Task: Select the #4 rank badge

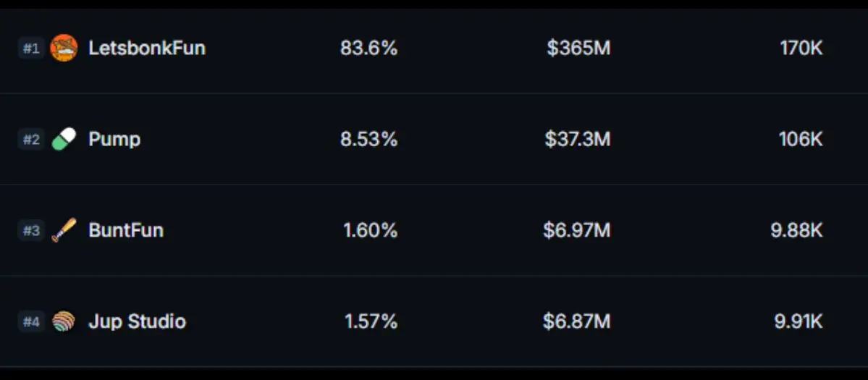Action: (x=31, y=321)
